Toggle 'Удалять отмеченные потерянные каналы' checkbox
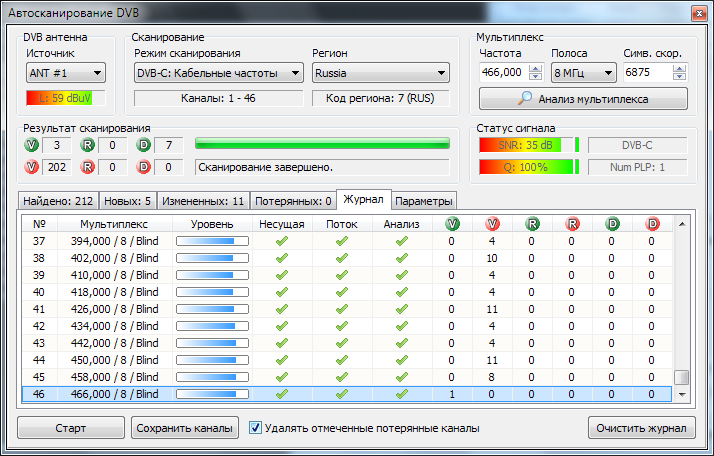The image size is (714, 456). click(255, 428)
